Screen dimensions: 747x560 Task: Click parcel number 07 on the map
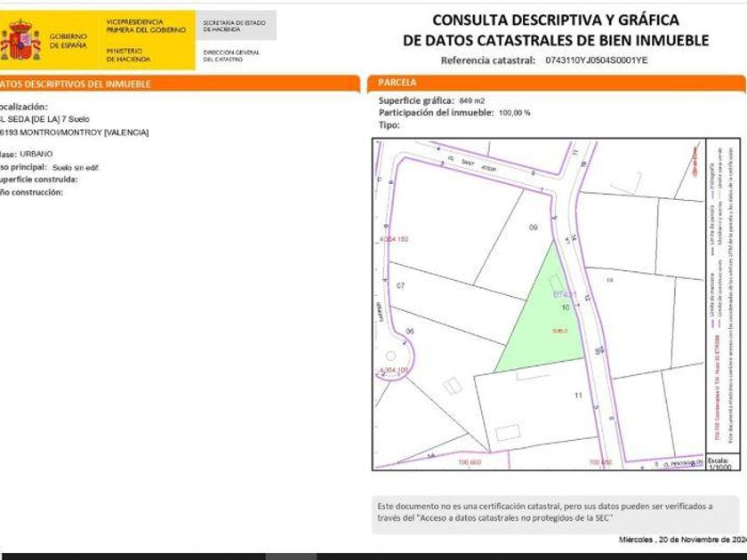pyautogui.click(x=400, y=285)
